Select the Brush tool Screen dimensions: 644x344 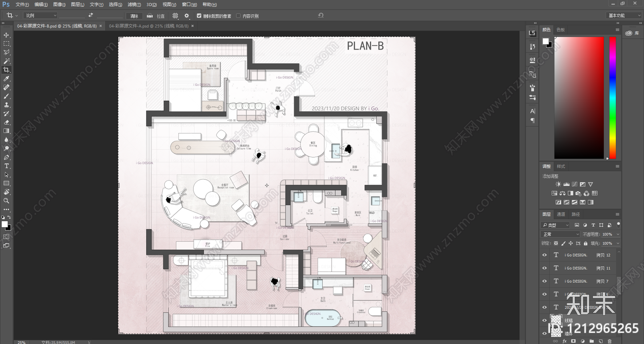point(6,96)
